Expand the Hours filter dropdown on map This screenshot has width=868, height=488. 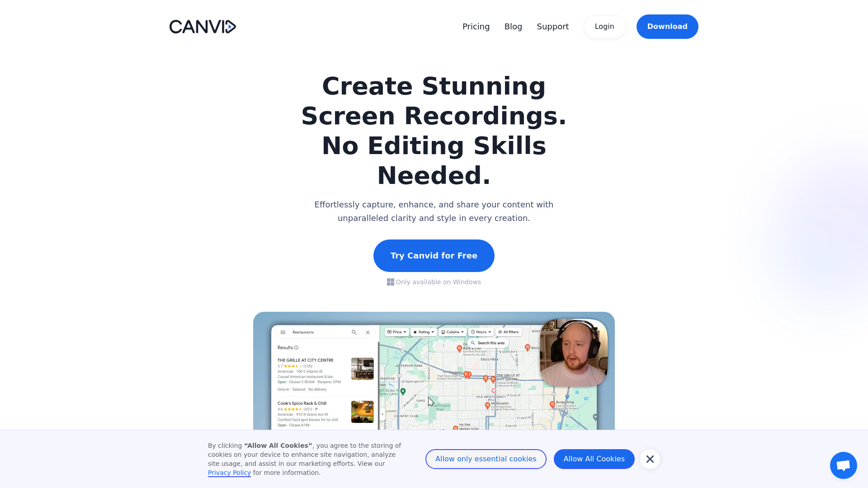[480, 332]
